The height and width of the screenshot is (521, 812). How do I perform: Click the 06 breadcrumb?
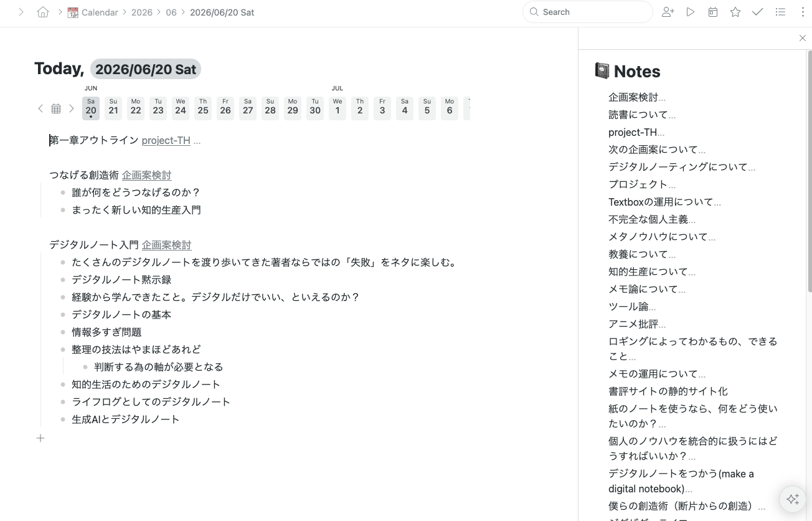[171, 12]
